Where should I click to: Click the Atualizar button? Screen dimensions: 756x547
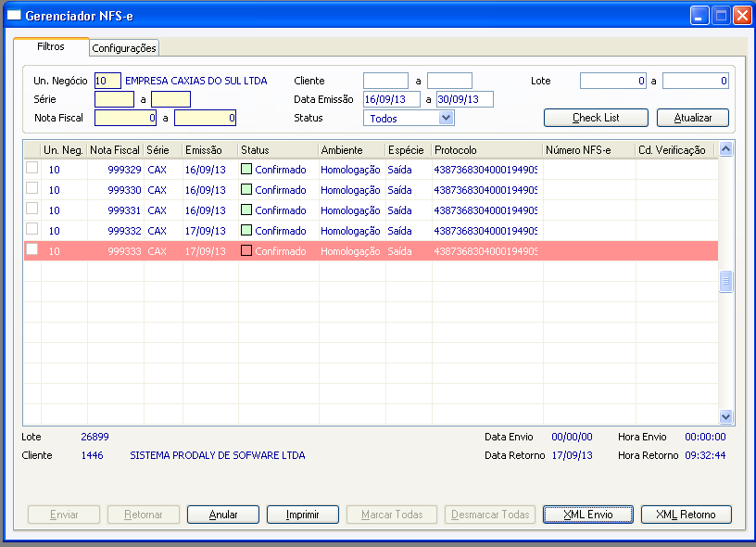coord(693,118)
